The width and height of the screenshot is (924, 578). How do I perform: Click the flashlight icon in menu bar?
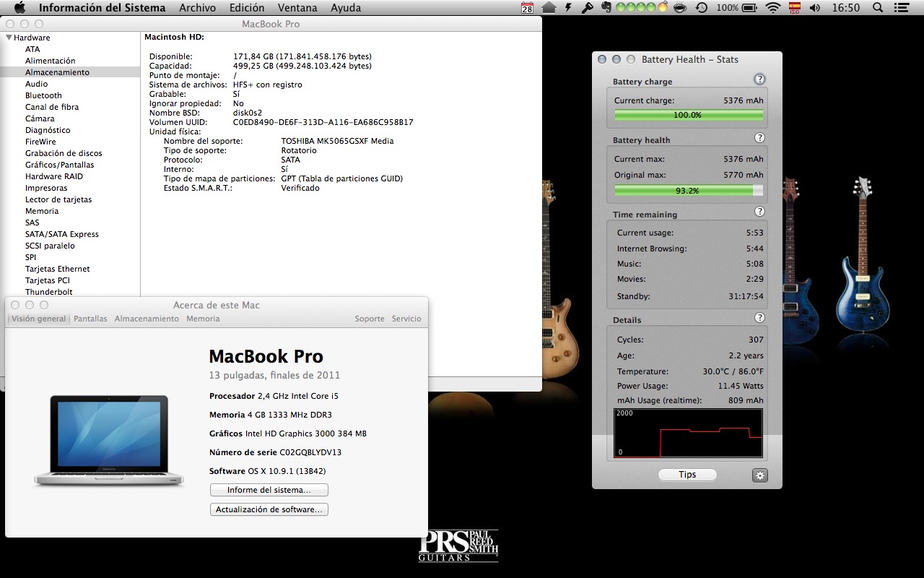588,8
